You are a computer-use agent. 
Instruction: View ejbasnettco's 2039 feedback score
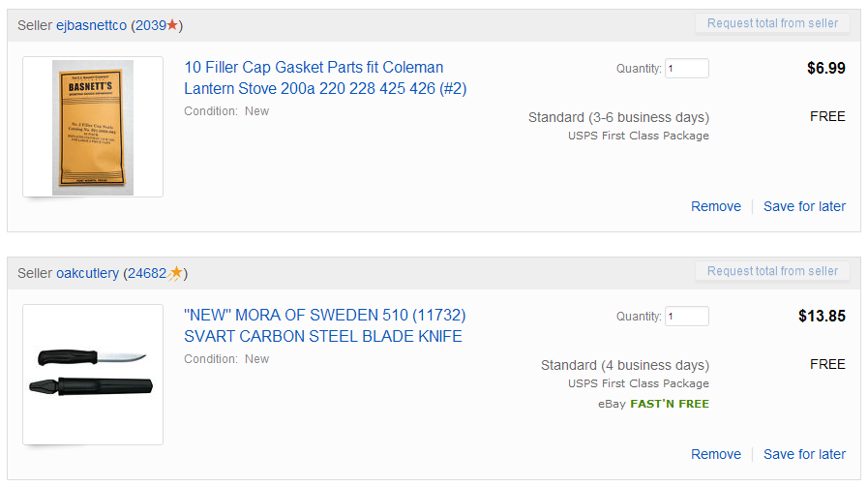click(150, 25)
